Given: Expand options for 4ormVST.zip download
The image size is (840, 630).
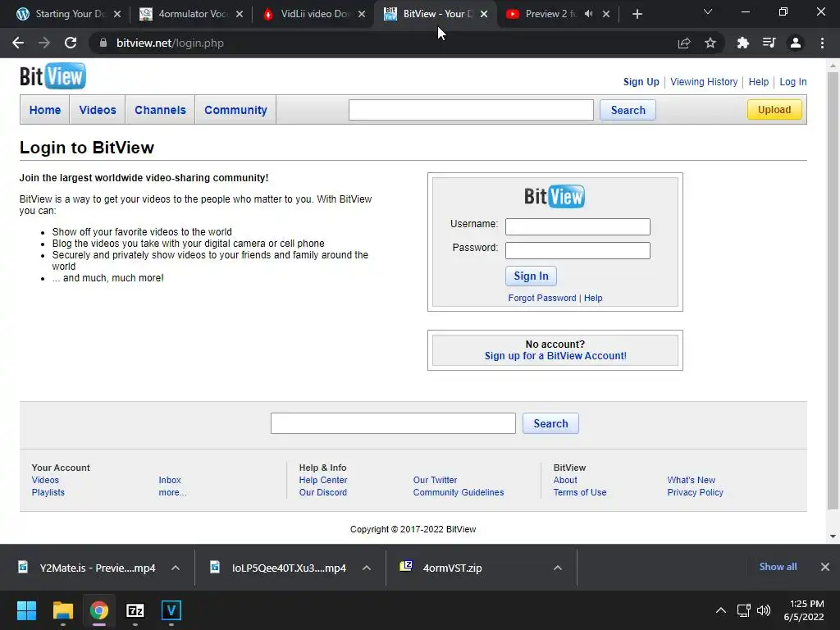Looking at the screenshot, I should pos(557,568).
